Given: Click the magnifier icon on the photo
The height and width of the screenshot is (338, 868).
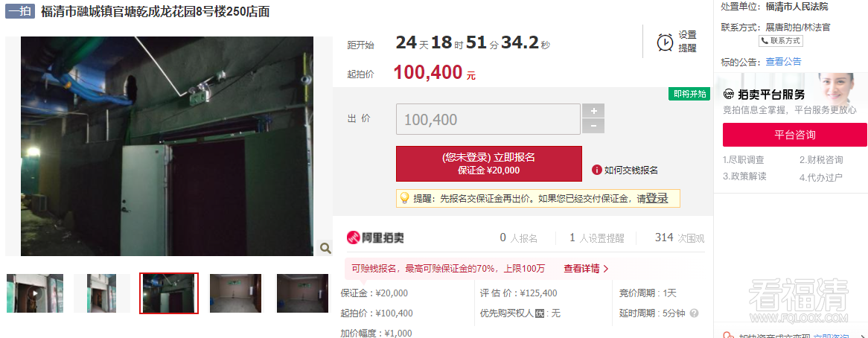Looking at the screenshot, I should pyautogui.click(x=326, y=248).
